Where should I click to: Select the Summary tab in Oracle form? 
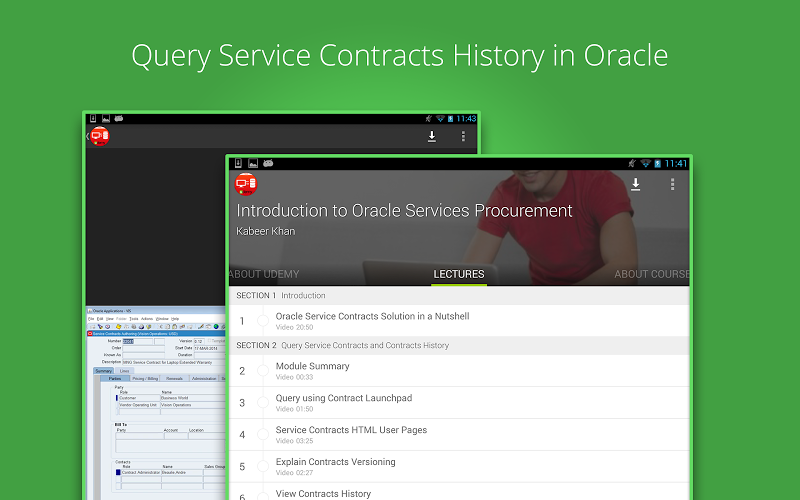tap(104, 371)
